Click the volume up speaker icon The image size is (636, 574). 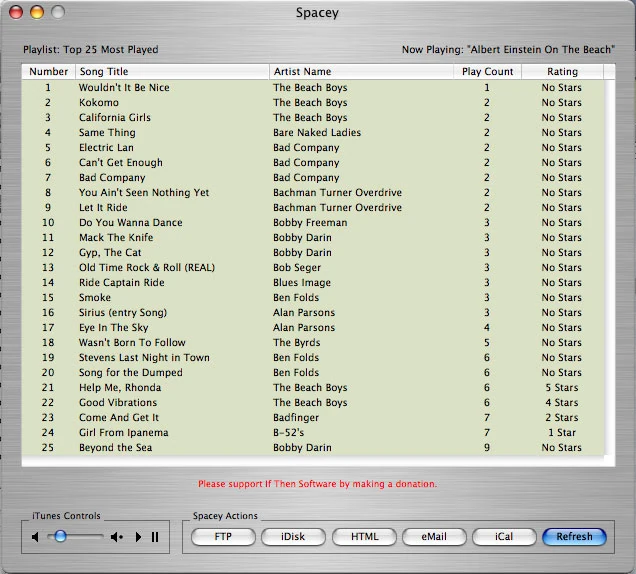117,537
